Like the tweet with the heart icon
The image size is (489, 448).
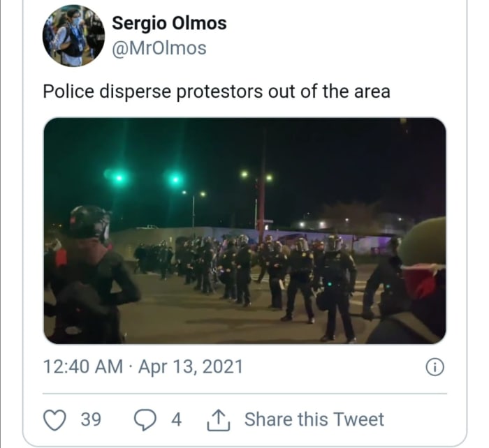coord(54,419)
